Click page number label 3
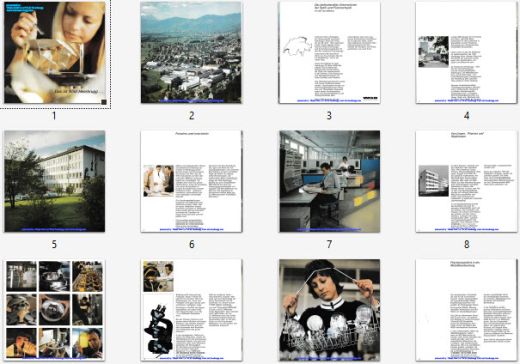 pos(329,116)
